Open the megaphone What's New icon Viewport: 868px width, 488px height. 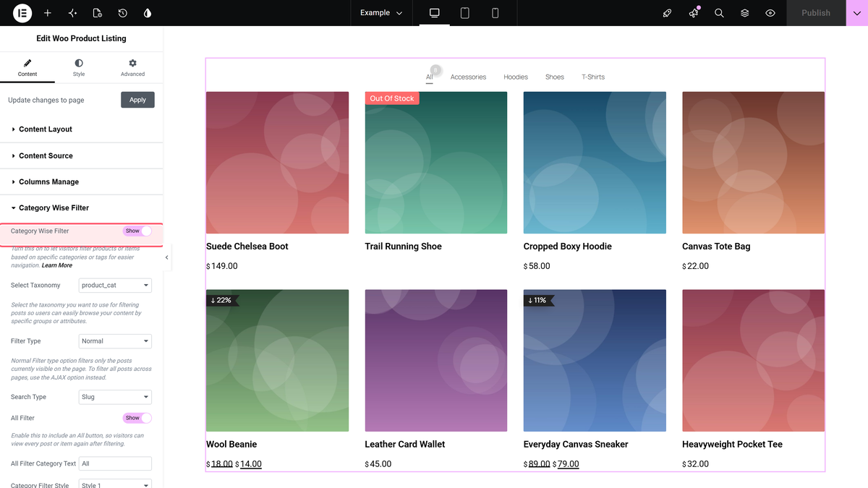coord(694,13)
